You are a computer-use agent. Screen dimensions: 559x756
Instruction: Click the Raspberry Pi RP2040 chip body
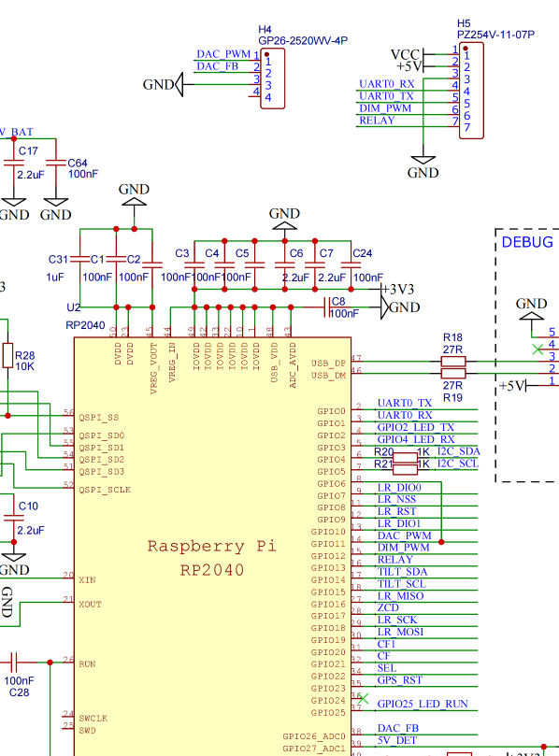pos(213,547)
